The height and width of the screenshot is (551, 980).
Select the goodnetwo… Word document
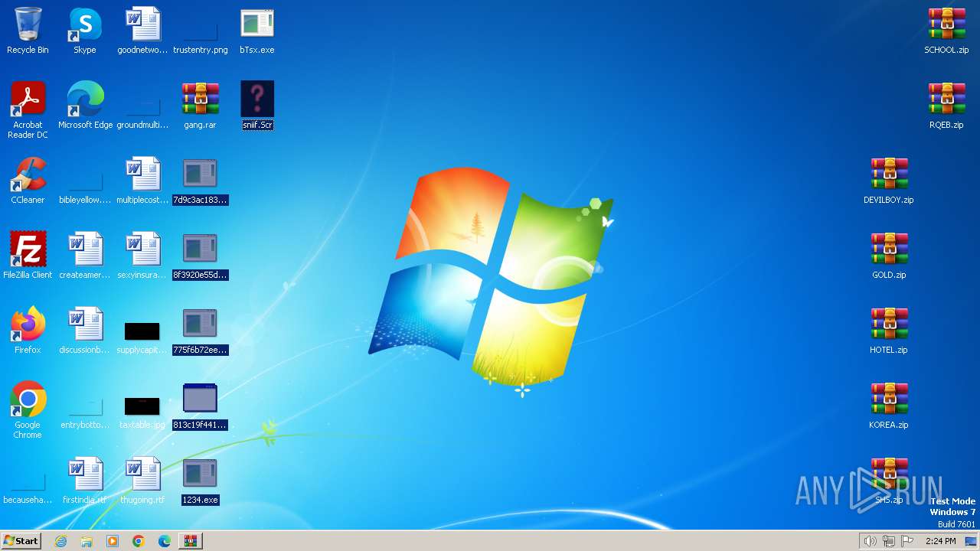click(142, 31)
